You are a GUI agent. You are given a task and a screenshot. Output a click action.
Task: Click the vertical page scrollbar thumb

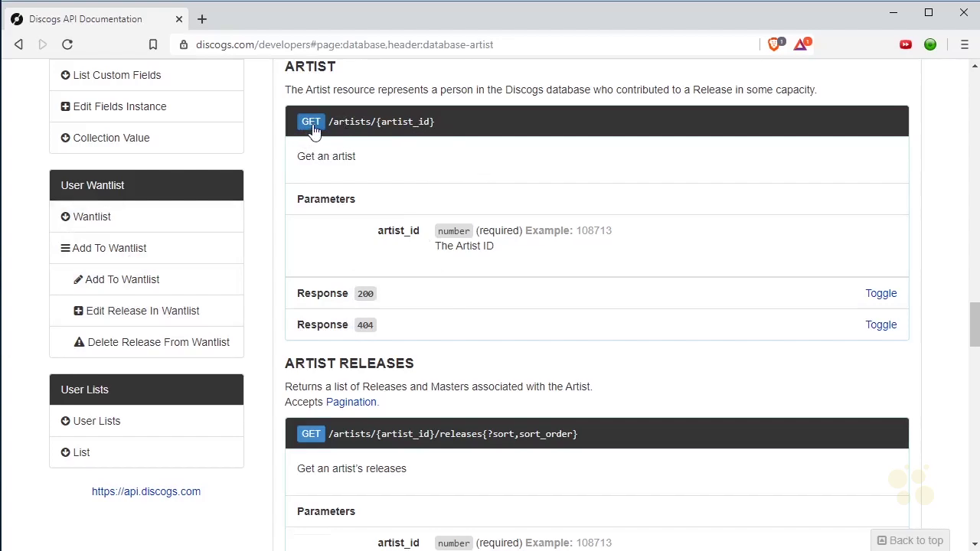coord(974,324)
